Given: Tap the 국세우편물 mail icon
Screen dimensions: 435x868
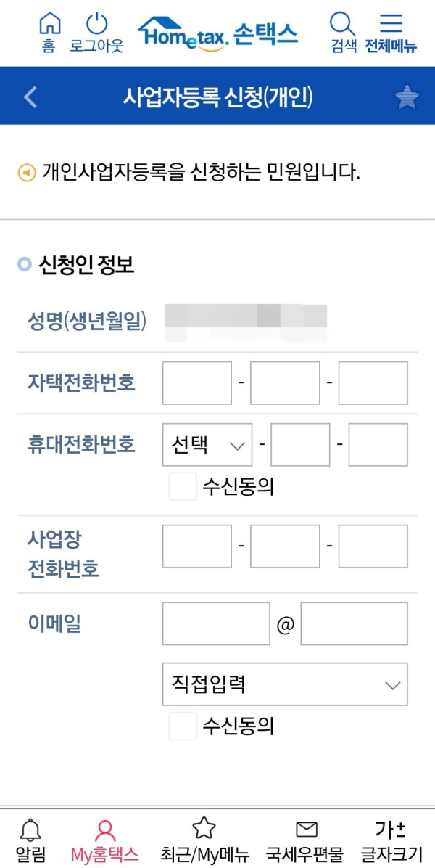Looking at the screenshot, I should [306, 836].
